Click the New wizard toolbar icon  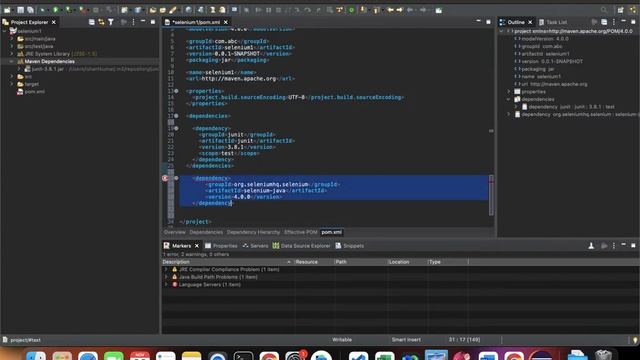click(7, 10)
